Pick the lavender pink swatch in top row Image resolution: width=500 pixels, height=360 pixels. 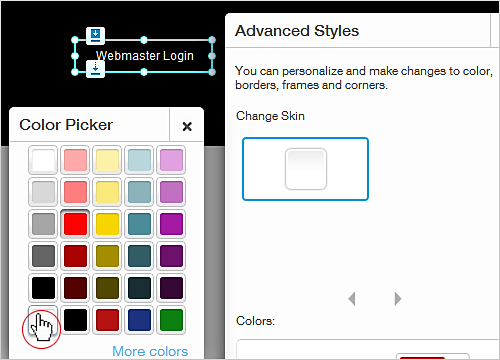(x=171, y=160)
